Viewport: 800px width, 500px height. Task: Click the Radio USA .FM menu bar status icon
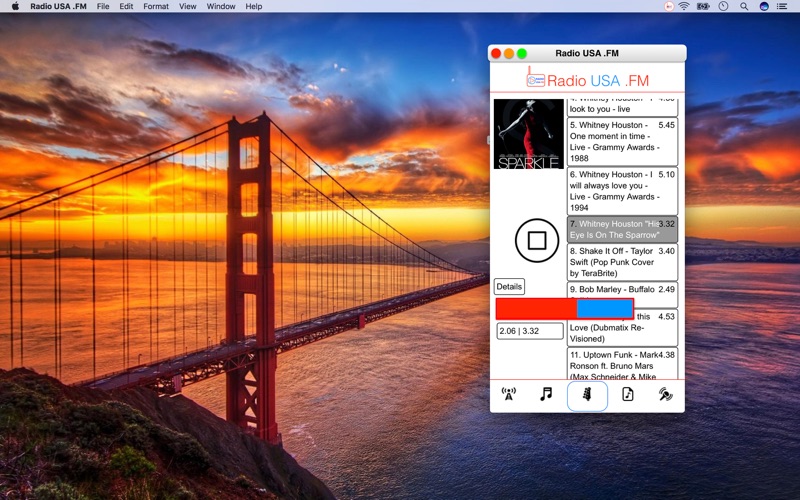[668, 6]
